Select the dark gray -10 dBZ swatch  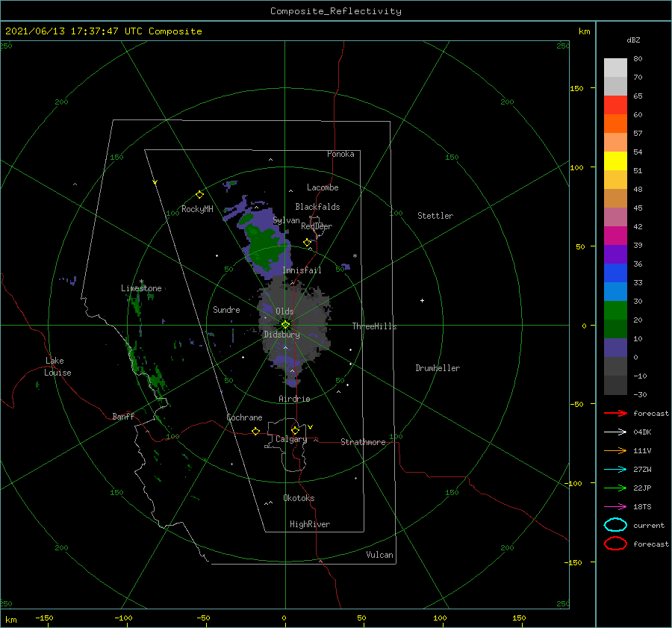(615, 385)
